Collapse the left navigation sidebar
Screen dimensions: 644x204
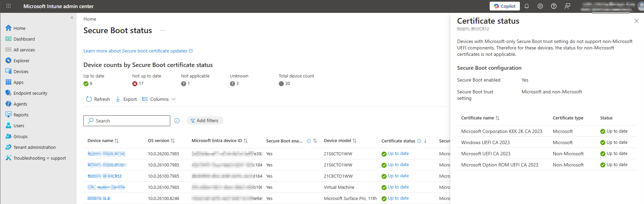coord(72,18)
